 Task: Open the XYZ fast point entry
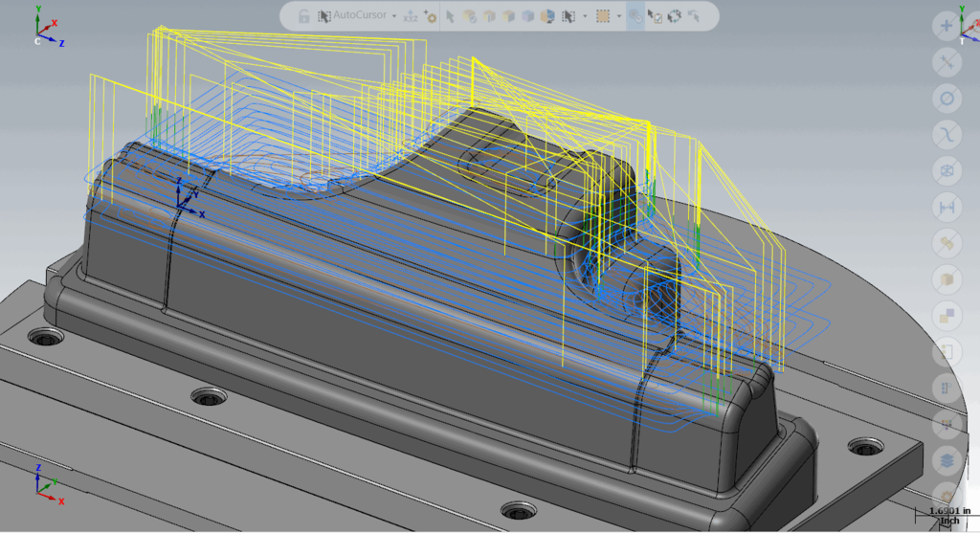pyautogui.click(x=410, y=16)
